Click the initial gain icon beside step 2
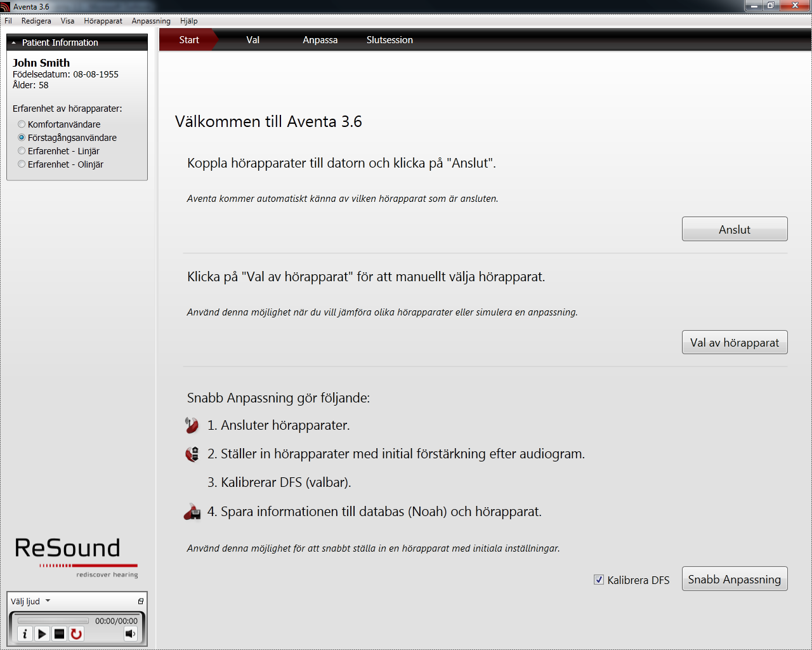 coord(192,454)
